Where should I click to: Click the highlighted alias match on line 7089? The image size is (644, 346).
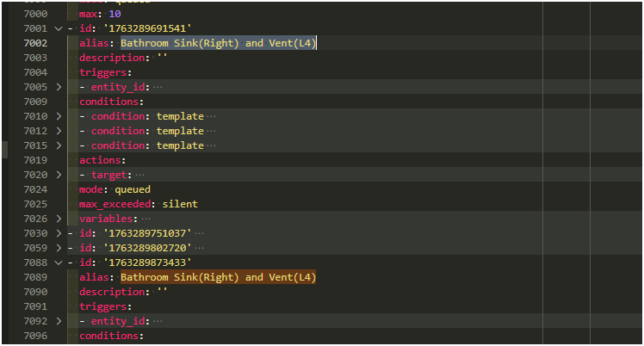coord(218,277)
